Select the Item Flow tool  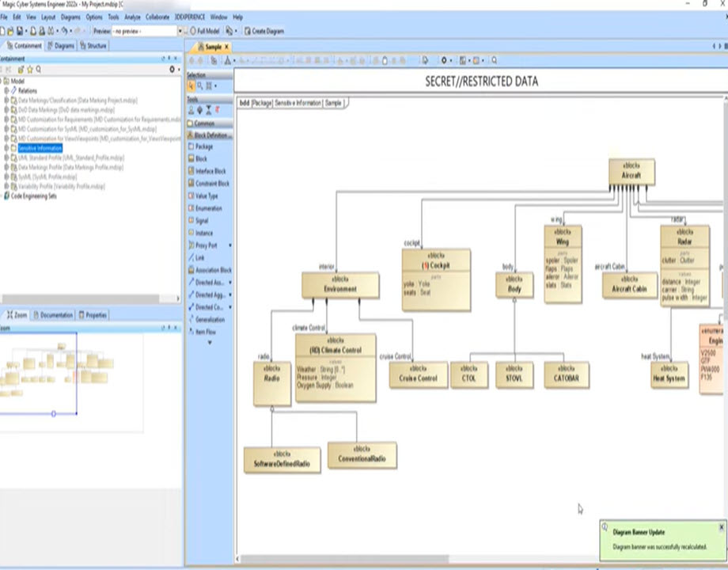tap(205, 332)
